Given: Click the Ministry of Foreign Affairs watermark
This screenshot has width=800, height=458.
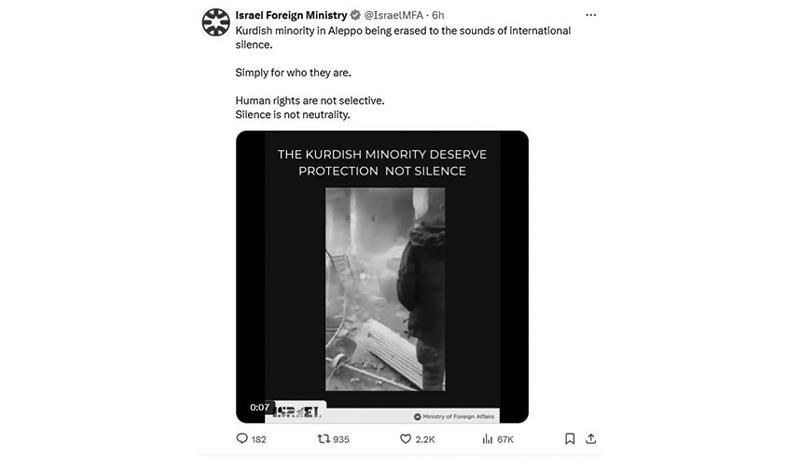Looking at the screenshot, I should [454, 417].
